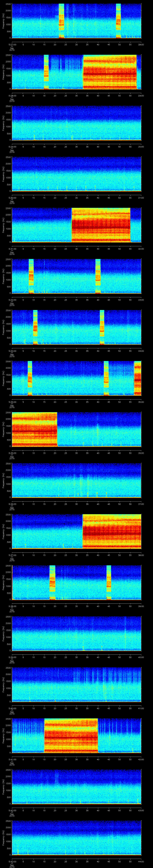
Task: Click the 35:00 end label under the 5:34:00 panel
Action: pyautogui.click(x=141, y=402)
